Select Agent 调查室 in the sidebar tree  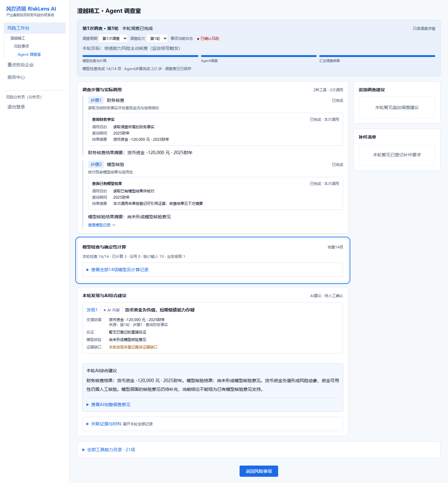(x=29, y=54)
